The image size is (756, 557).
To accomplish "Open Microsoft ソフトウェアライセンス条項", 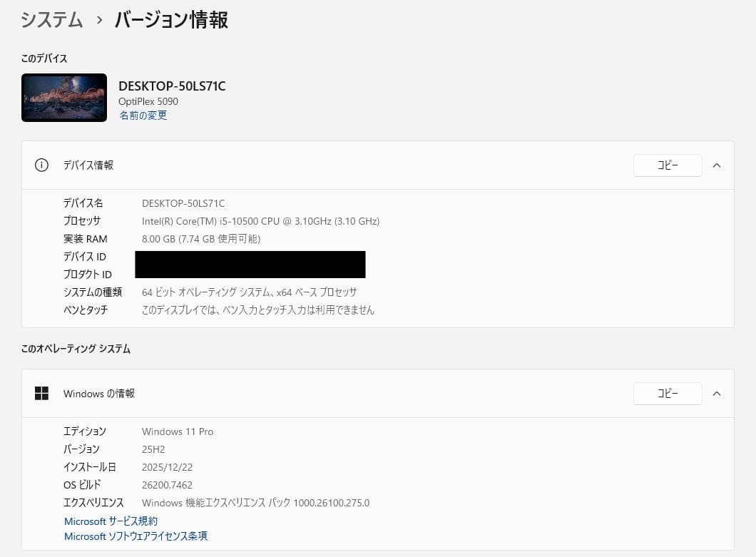I will (136, 536).
